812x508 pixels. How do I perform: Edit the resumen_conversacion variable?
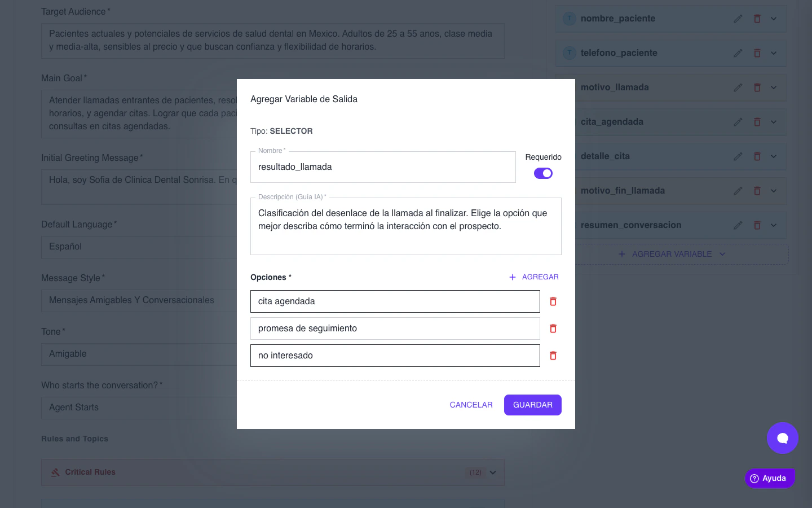pos(738,225)
